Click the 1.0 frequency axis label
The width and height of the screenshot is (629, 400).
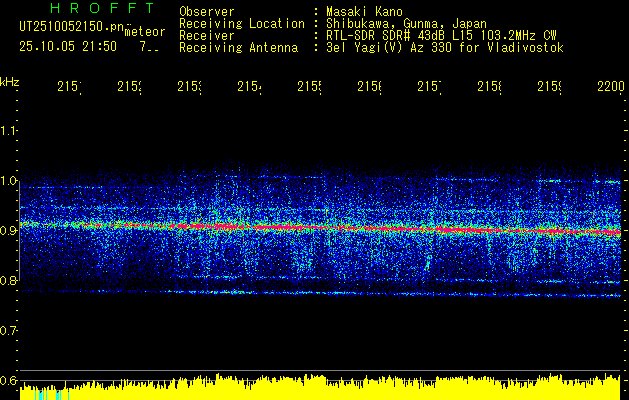tap(8, 181)
